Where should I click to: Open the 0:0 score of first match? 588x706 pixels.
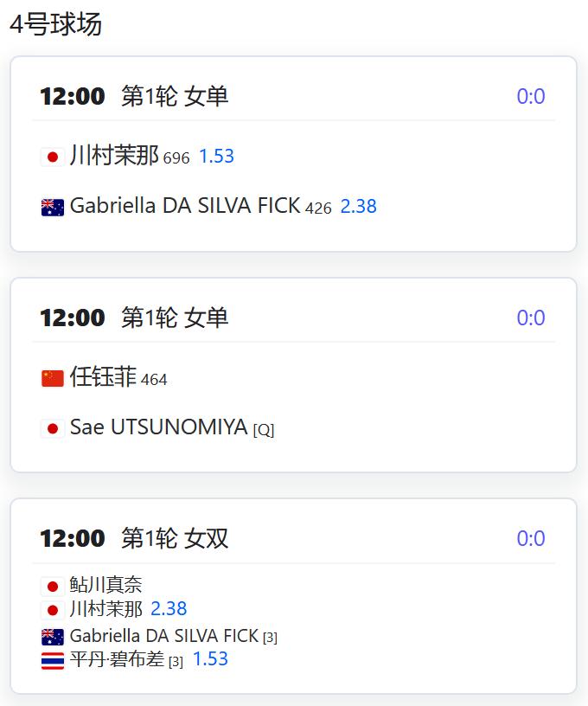(x=531, y=96)
